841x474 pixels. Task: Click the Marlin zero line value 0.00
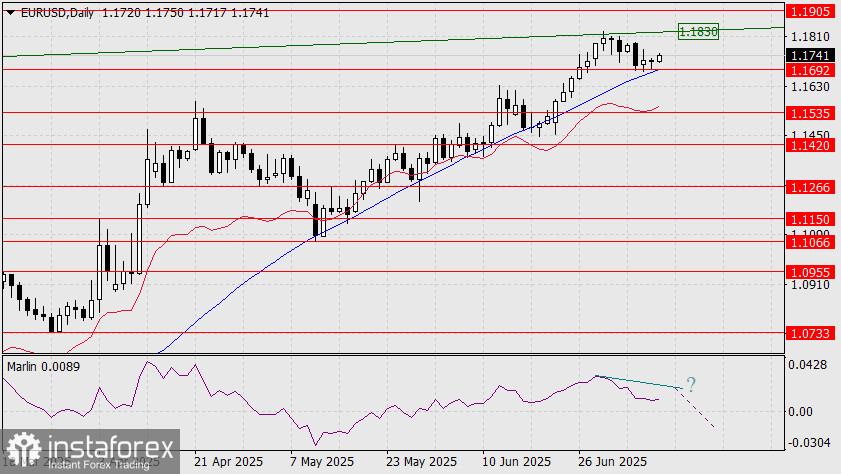pos(801,412)
